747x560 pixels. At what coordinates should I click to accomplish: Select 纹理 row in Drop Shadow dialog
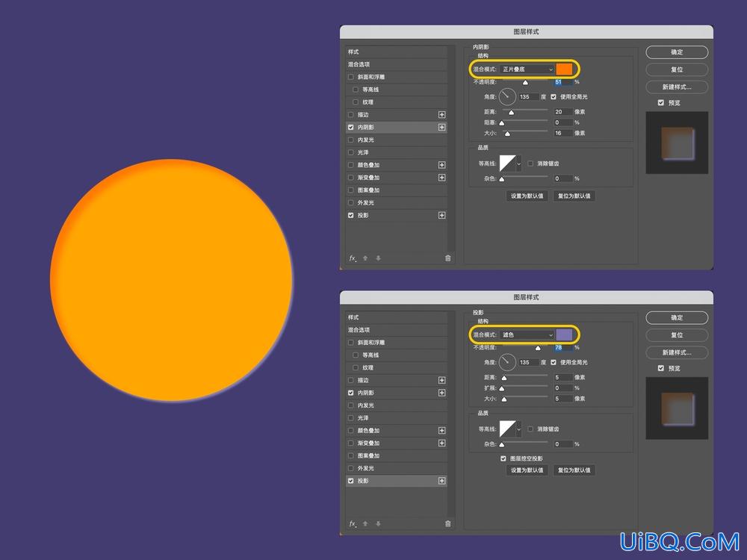pyautogui.click(x=397, y=367)
